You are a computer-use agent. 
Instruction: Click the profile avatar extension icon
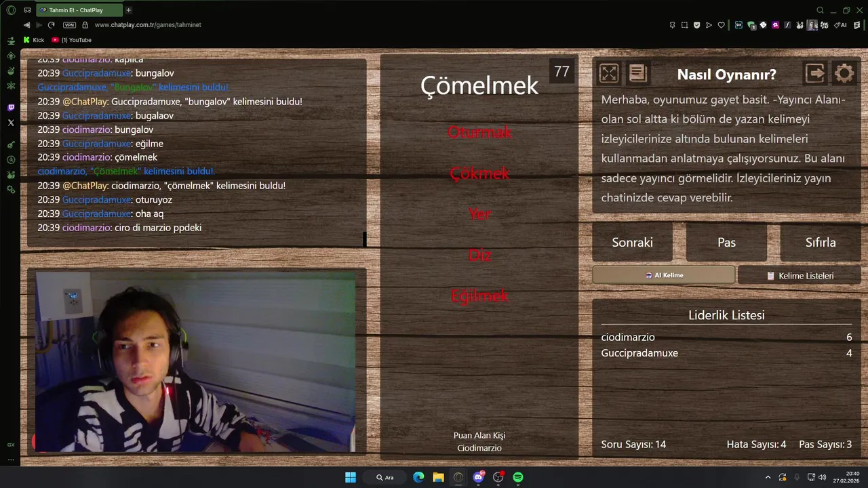click(x=812, y=25)
